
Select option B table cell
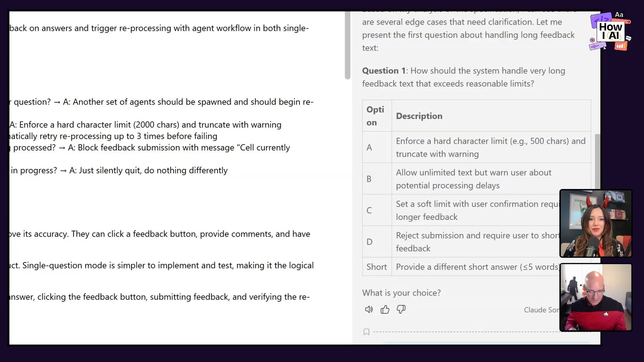pos(377,179)
